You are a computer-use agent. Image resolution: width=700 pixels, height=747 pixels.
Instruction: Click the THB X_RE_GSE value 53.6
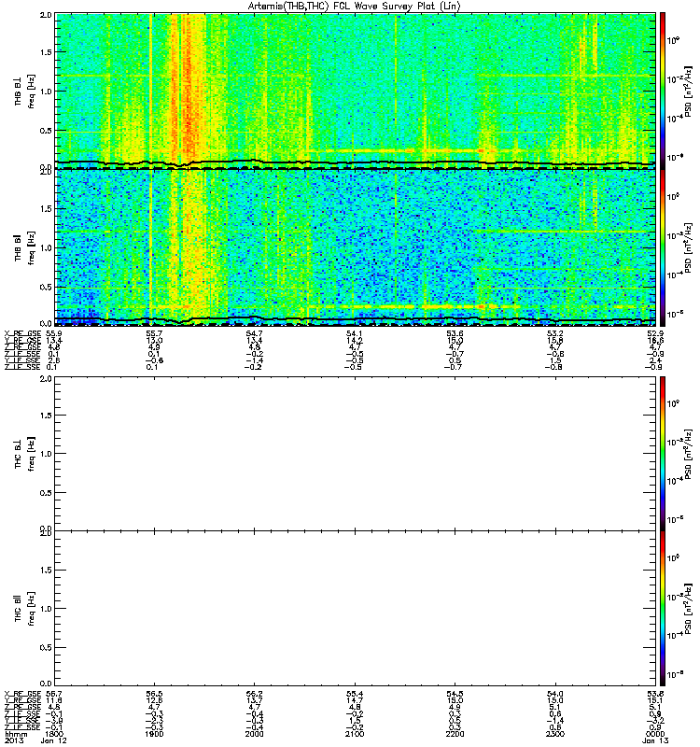click(x=455, y=333)
